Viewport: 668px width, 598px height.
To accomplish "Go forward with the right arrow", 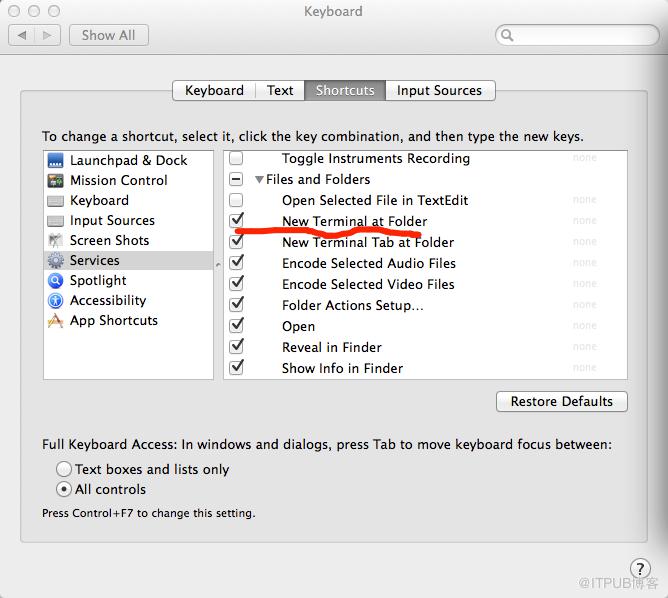I will click(x=47, y=35).
